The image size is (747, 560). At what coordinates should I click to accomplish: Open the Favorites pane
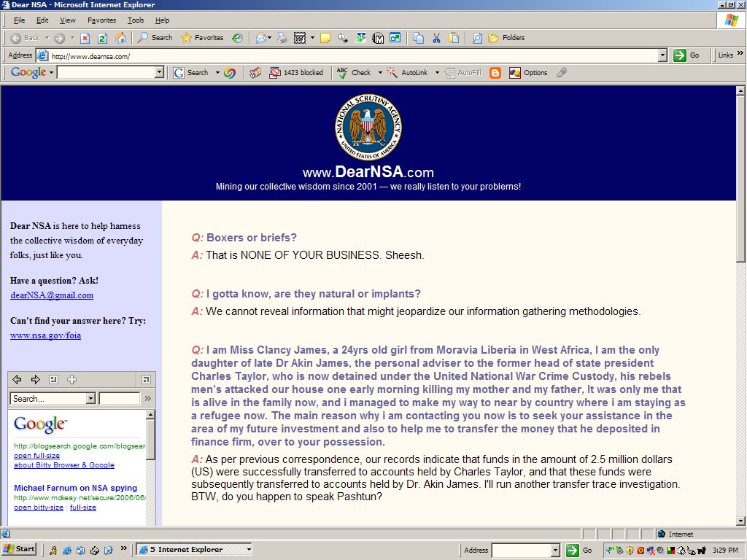202,38
